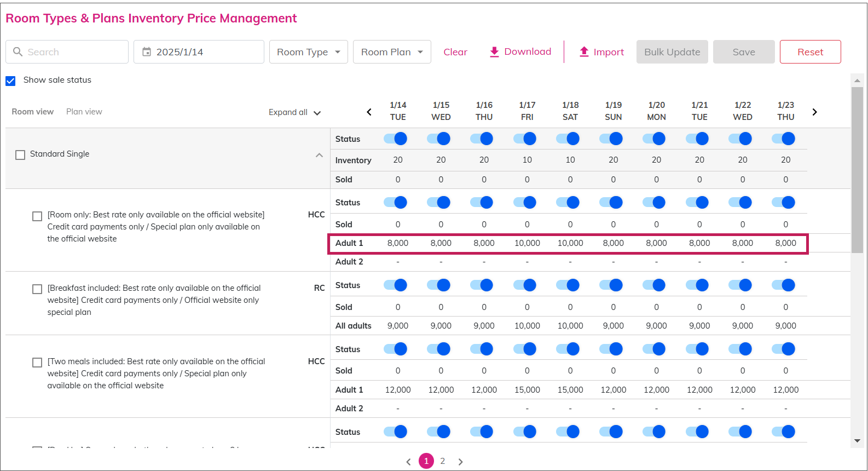Click scrollbar down arrow
868x471 pixels.
click(857, 441)
